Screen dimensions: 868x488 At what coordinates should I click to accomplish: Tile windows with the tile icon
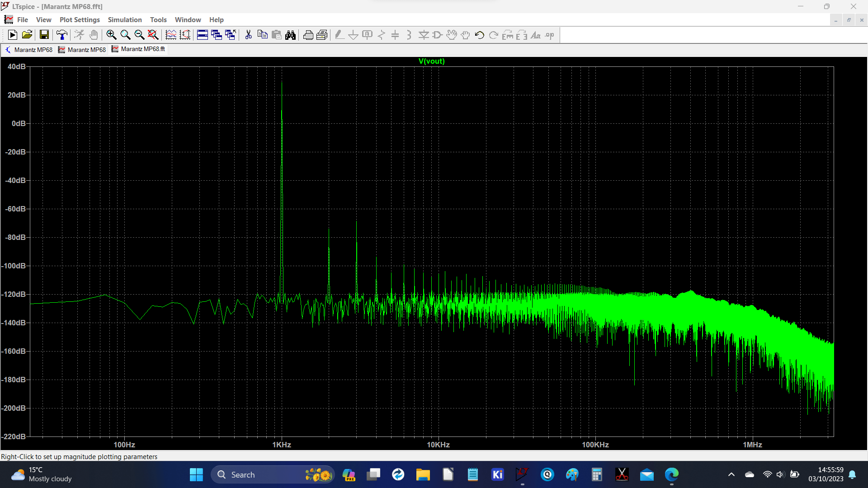tap(203, 35)
